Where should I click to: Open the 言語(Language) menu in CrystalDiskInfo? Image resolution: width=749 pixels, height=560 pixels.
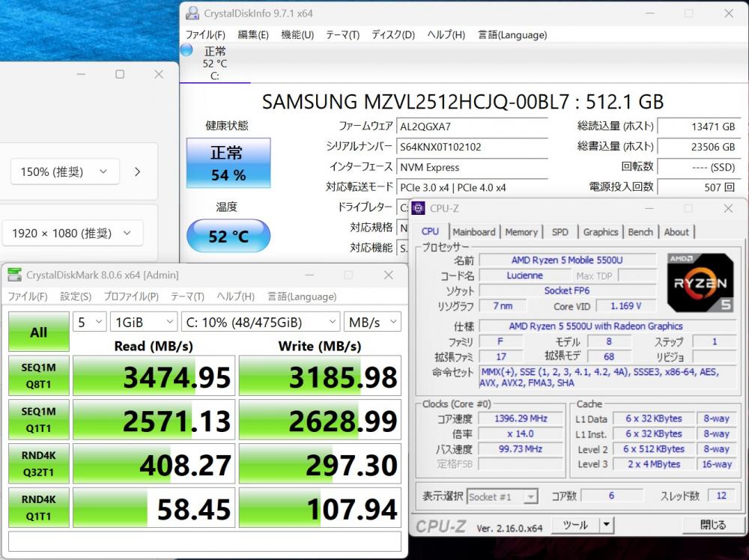click(x=512, y=35)
